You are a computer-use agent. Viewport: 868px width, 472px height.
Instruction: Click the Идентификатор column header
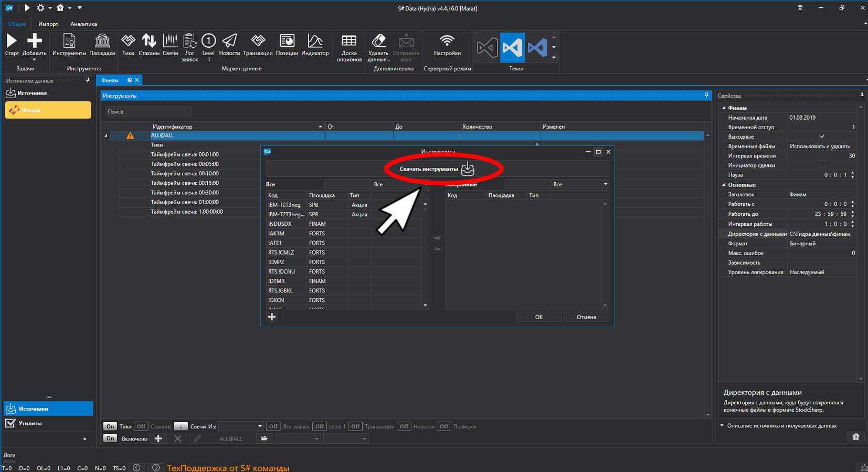237,127
